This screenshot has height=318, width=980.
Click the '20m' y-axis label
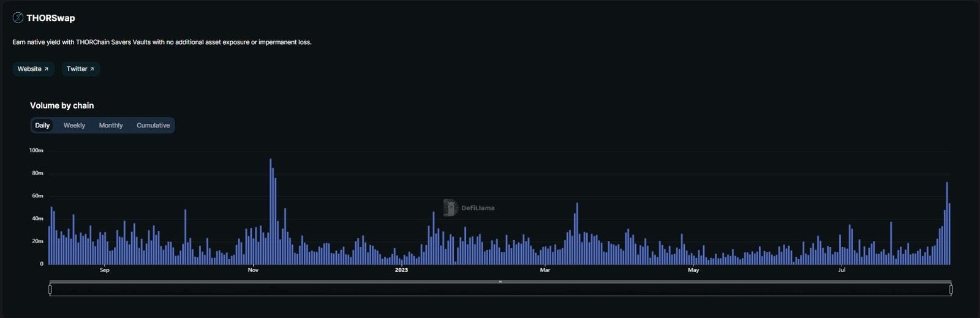[x=38, y=241]
